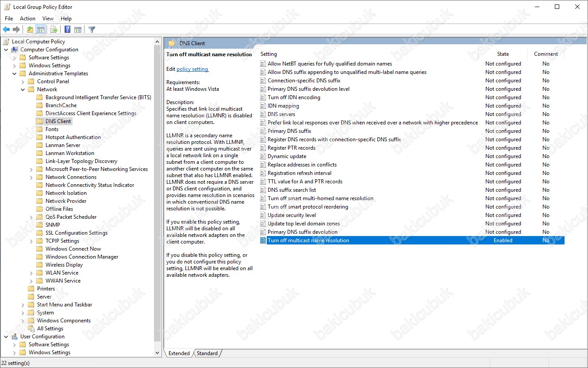Select 'Replace addresses in conflicts' setting
Viewport: 588px width, 368px height.
click(x=302, y=165)
